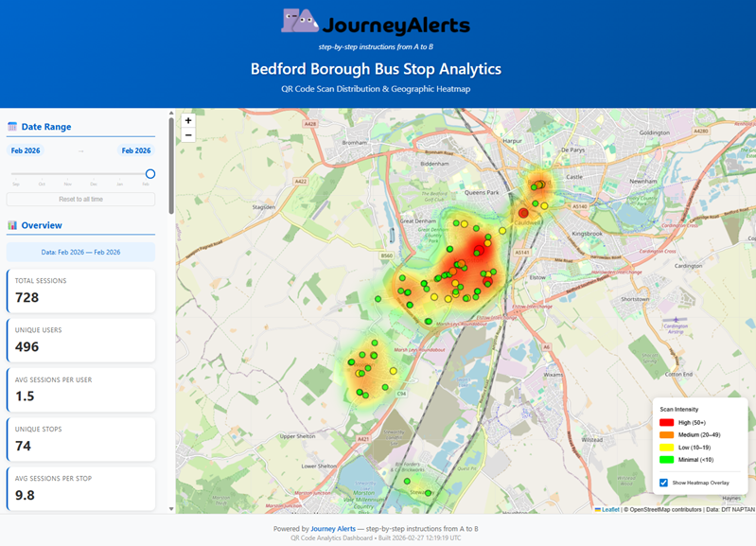Click the date range slider handle
The height and width of the screenshot is (546, 756).
pyautogui.click(x=150, y=174)
